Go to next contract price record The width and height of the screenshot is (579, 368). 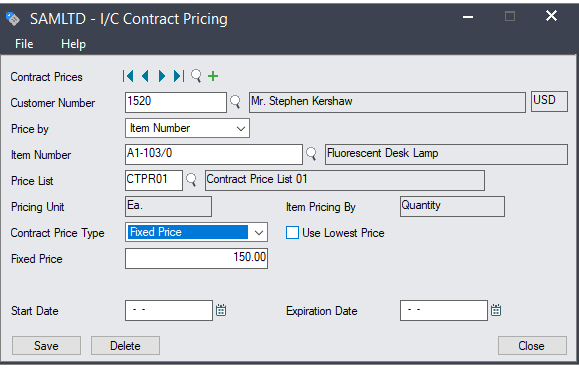click(162, 76)
